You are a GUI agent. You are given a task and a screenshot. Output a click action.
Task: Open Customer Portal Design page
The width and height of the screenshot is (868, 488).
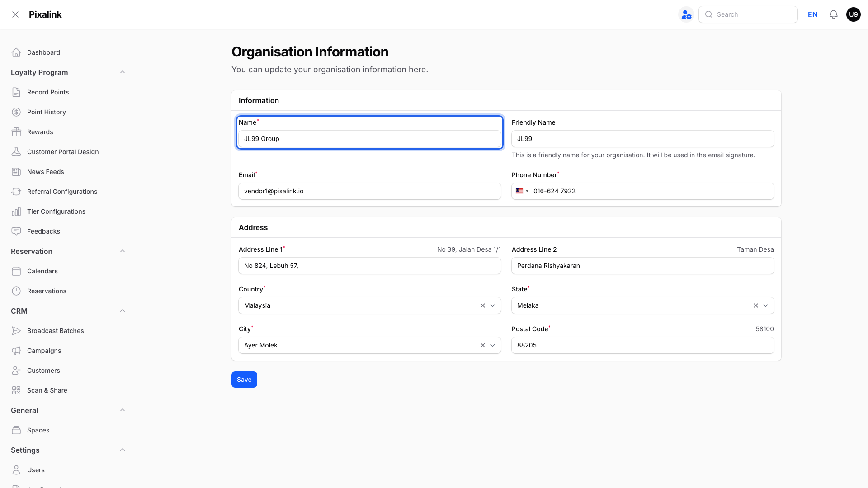coord(63,152)
